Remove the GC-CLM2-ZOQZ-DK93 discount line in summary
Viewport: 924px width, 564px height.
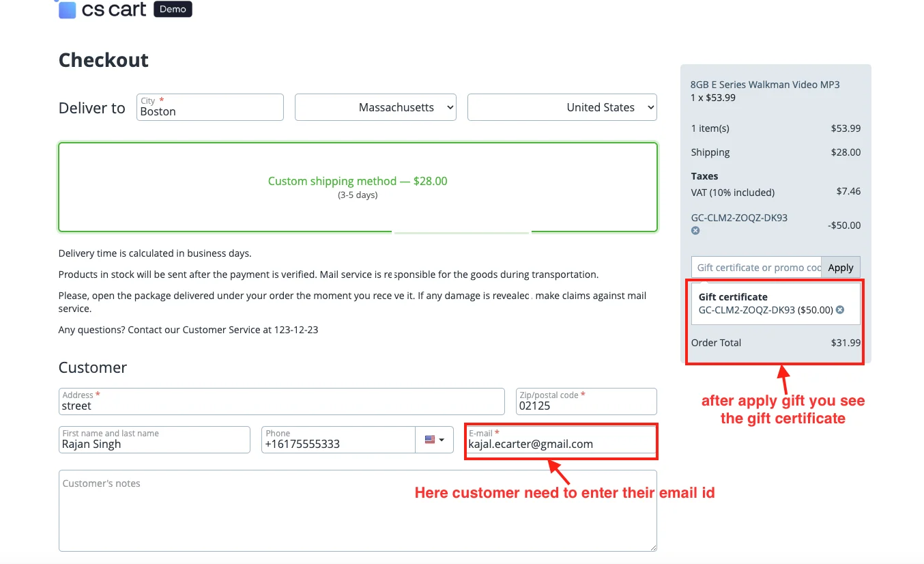695,231
